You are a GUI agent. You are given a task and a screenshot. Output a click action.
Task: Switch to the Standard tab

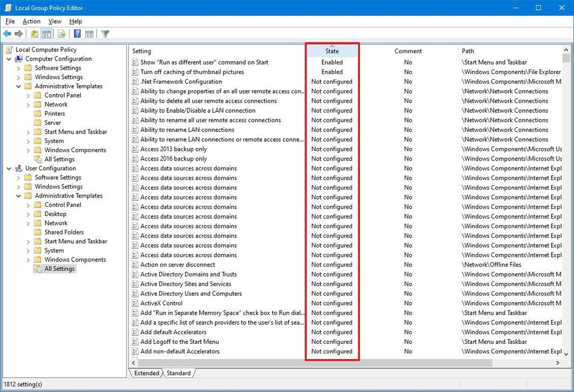178,373
